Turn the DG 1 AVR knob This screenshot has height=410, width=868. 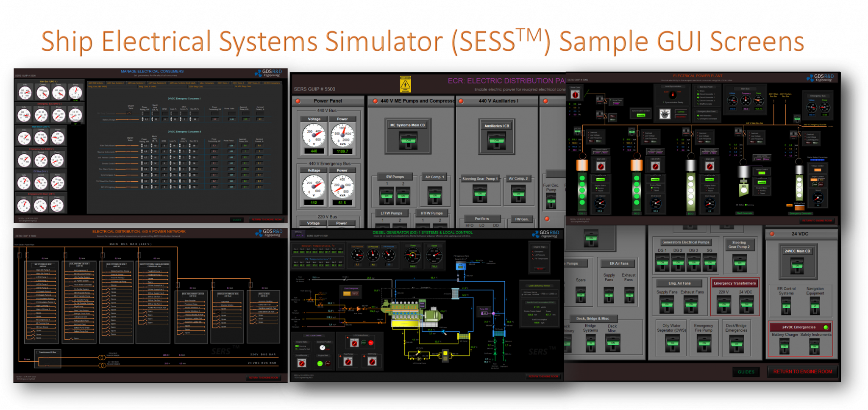tap(600, 166)
